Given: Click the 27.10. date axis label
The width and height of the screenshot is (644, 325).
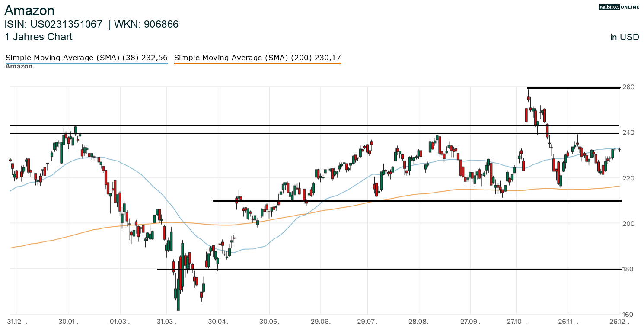Looking at the screenshot, I should pyautogui.click(x=516, y=322).
